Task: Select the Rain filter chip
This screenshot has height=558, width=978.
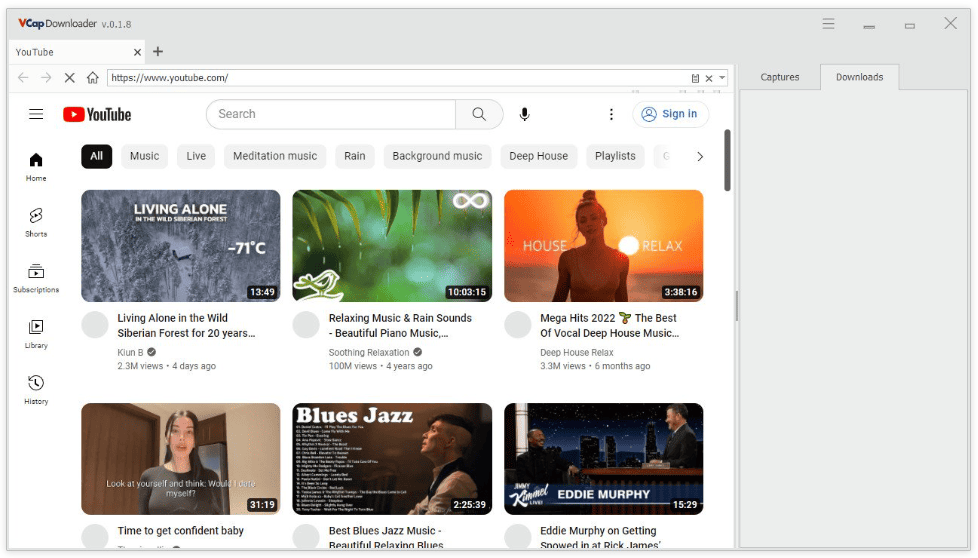Action: (x=355, y=156)
